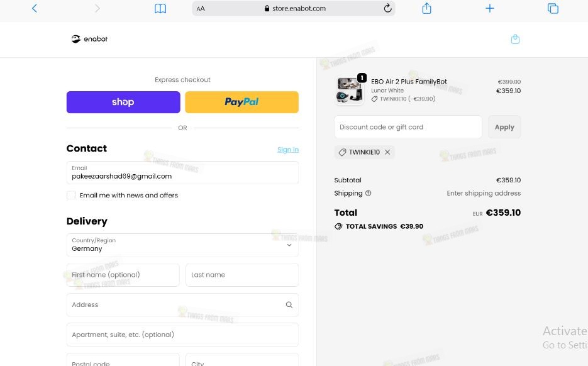
Task: Click the Total €359.10 amount
Action: tap(503, 213)
